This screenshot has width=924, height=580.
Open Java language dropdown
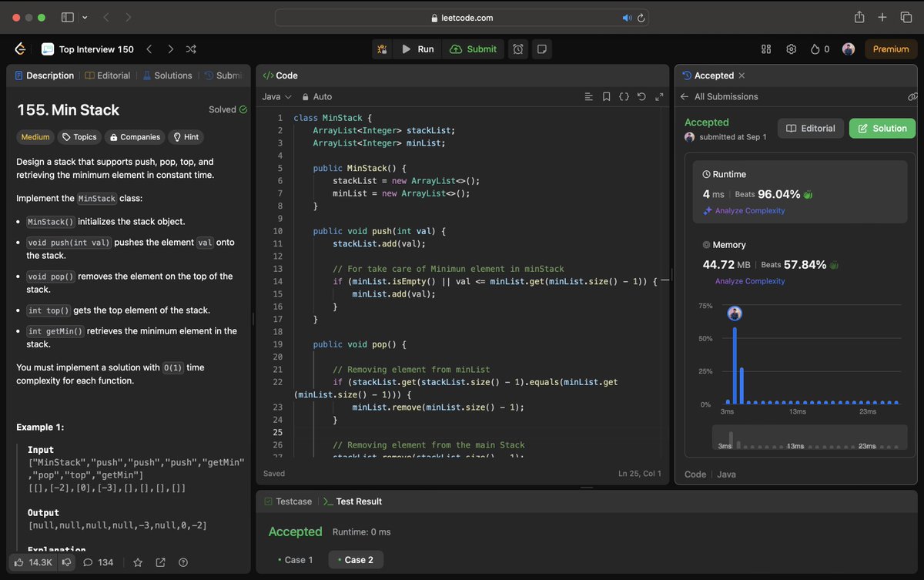click(x=276, y=96)
